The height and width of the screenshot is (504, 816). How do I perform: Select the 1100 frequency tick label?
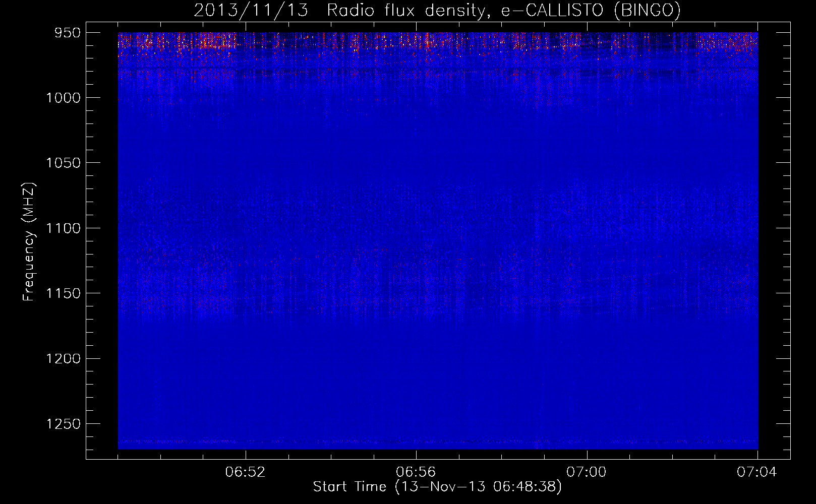point(63,228)
